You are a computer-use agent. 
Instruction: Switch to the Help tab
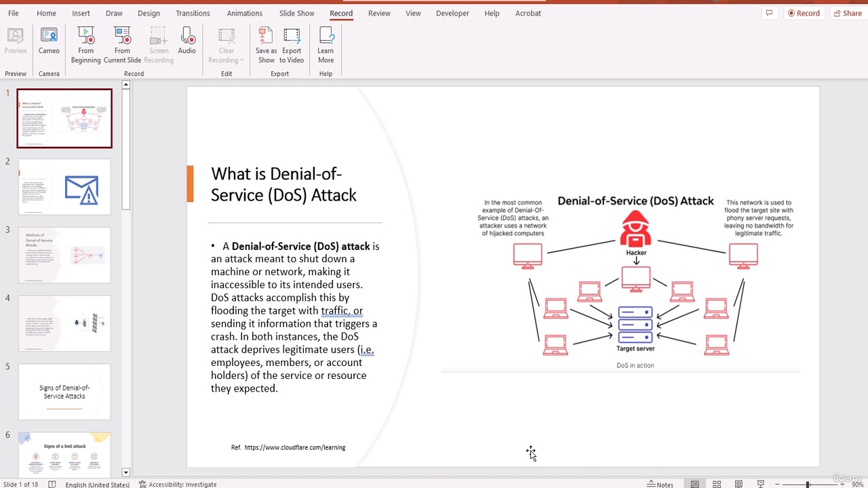[x=492, y=13]
